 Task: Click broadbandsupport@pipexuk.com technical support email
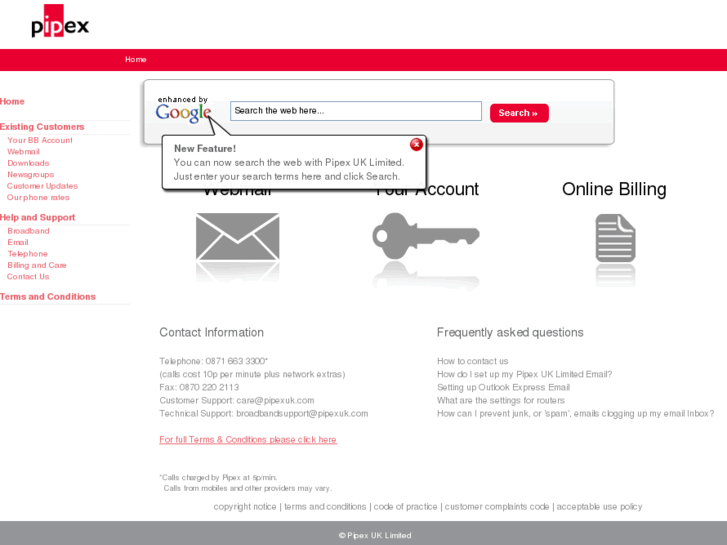click(x=302, y=414)
